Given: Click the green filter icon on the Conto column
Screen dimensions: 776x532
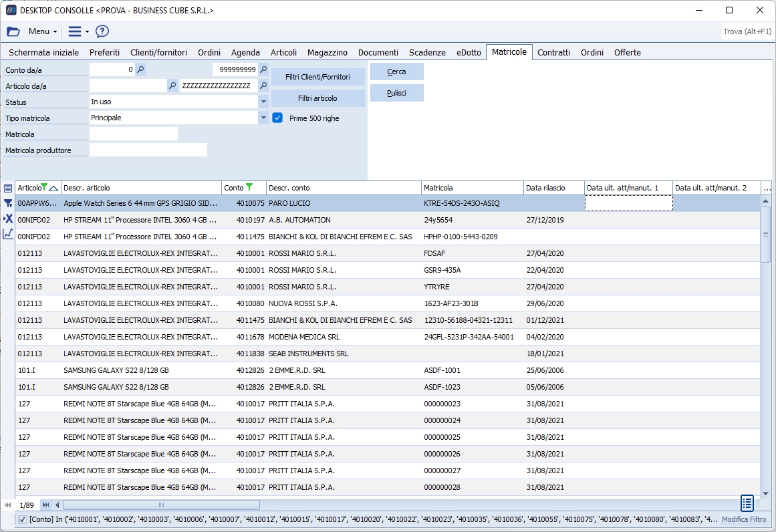Looking at the screenshot, I should [x=249, y=187].
